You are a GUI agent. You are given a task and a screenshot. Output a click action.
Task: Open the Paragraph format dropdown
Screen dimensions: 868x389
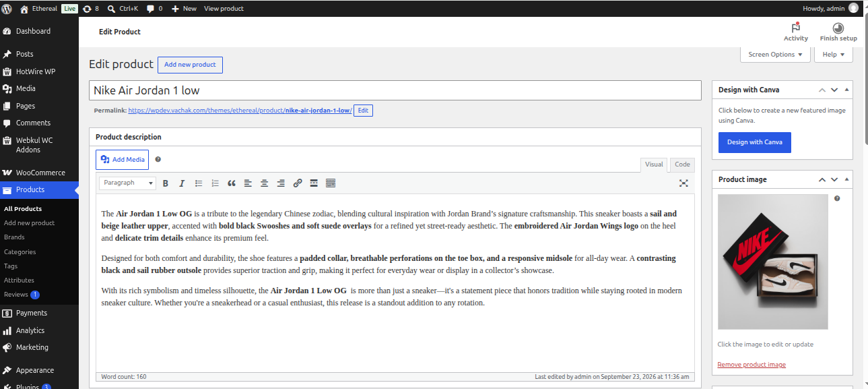[127, 183]
